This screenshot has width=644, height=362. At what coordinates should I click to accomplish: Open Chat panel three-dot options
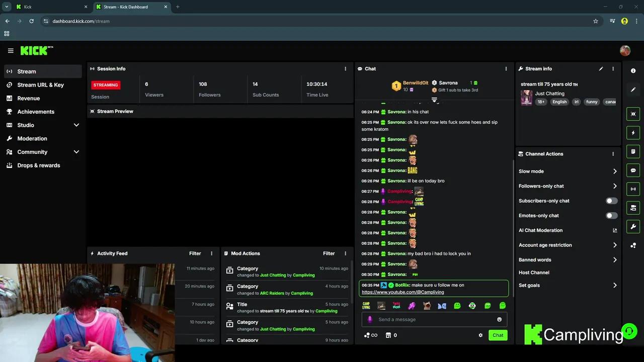click(506, 69)
